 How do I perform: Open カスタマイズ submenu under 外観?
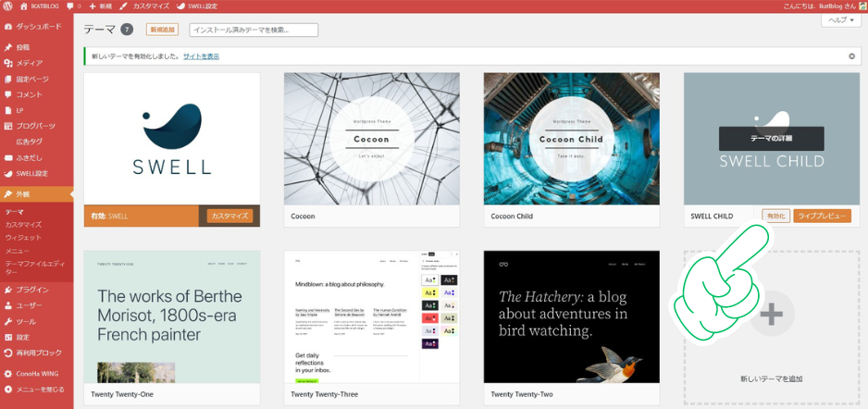[23, 225]
